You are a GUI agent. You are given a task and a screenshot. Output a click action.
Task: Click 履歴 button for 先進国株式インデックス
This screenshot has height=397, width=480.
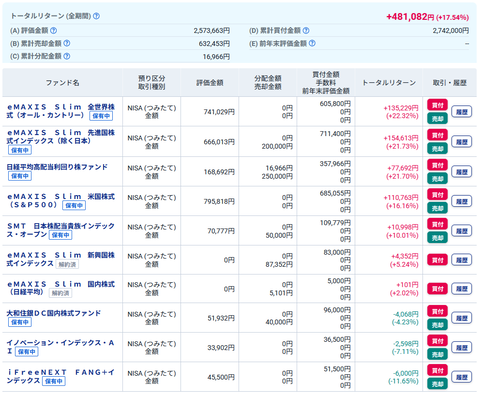[x=462, y=142]
